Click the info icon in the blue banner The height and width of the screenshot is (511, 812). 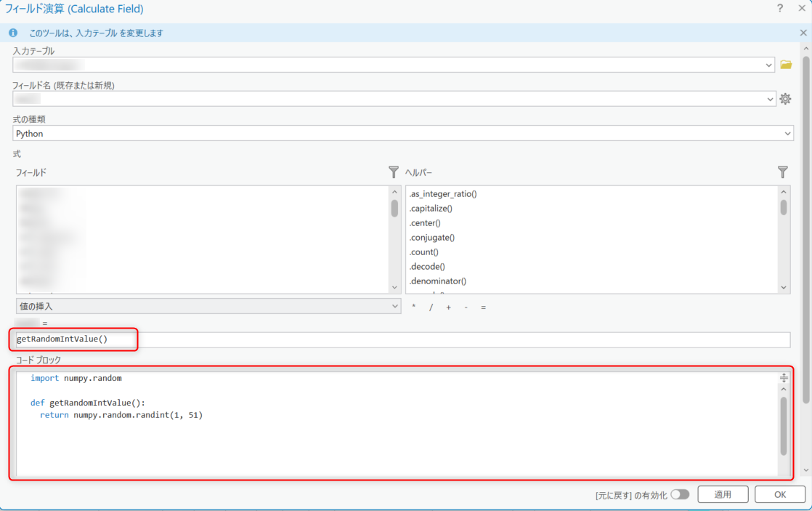[12, 33]
